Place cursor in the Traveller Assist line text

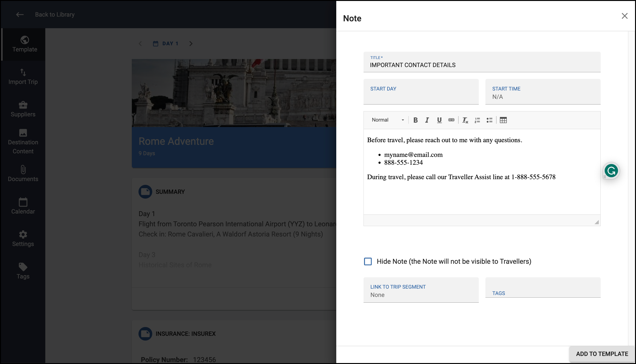coord(461,177)
